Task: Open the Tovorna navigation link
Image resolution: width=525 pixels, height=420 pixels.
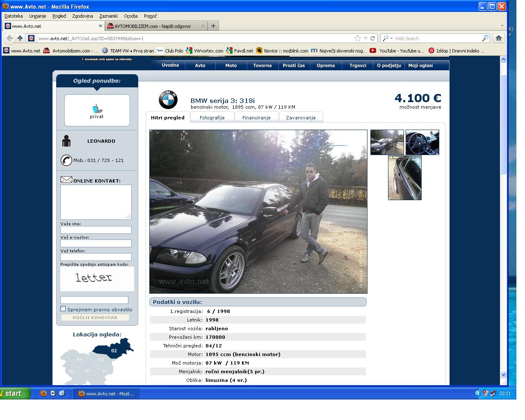Action: coord(262,65)
